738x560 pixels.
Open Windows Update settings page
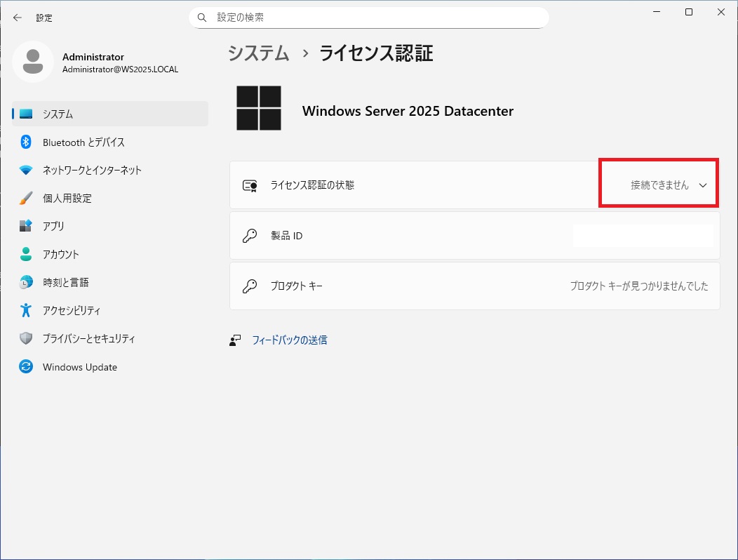110,367
